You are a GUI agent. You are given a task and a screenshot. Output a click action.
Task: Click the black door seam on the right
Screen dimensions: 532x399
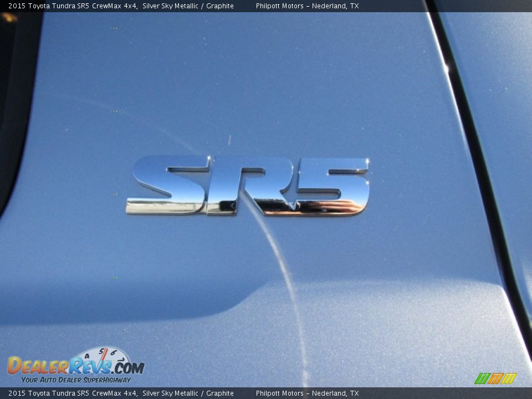(x=482, y=166)
